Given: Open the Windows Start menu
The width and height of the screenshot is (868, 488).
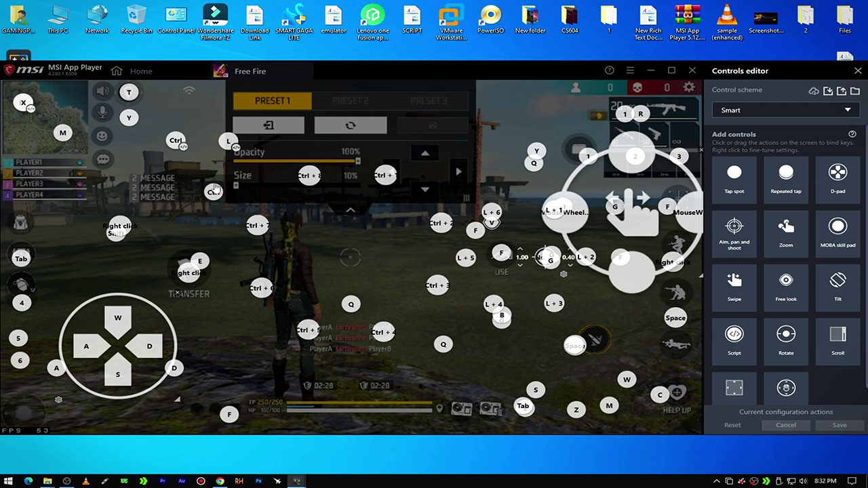Looking at the screenshot, I should pos(9,481).
